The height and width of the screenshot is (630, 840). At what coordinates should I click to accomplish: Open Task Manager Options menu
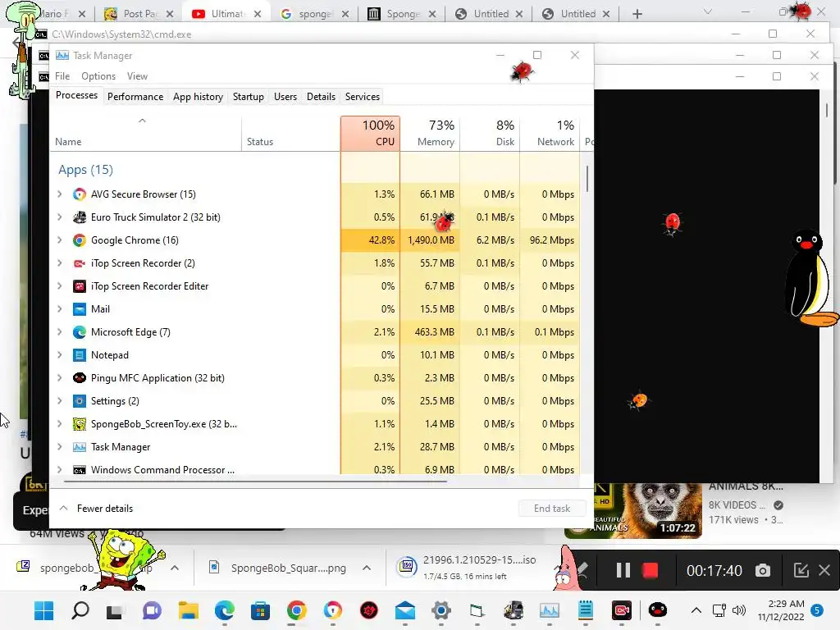click(98, 76)
